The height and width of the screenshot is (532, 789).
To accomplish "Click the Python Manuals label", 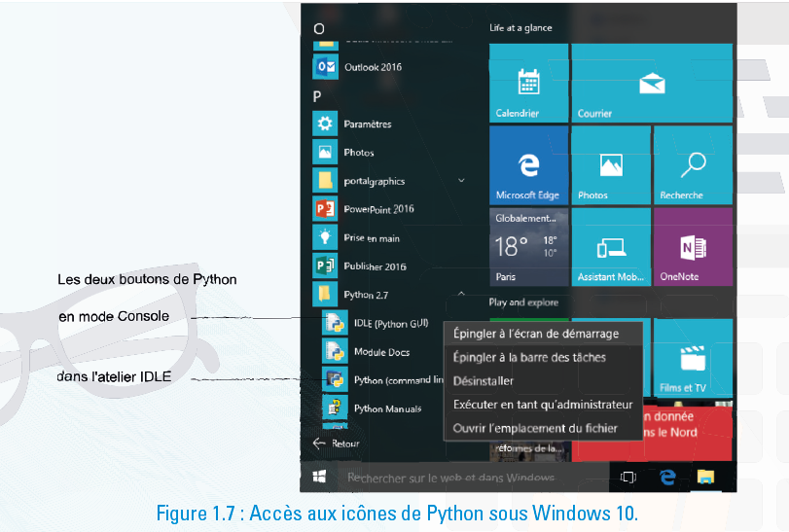I will [387, 408].
